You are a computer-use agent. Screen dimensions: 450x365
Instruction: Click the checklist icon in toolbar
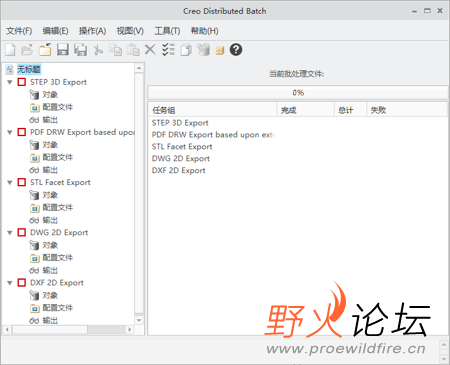tap(168, 50)
